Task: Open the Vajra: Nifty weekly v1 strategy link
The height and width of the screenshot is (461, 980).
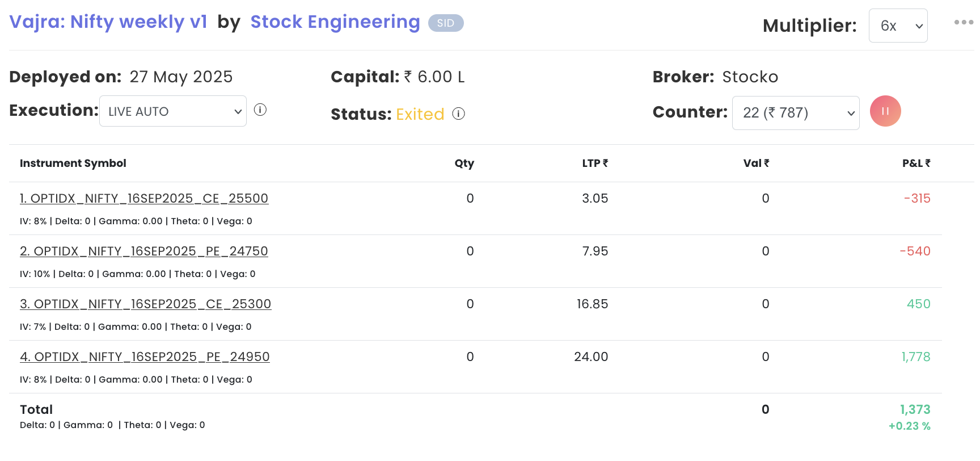Action: click(x=108, y=22)
